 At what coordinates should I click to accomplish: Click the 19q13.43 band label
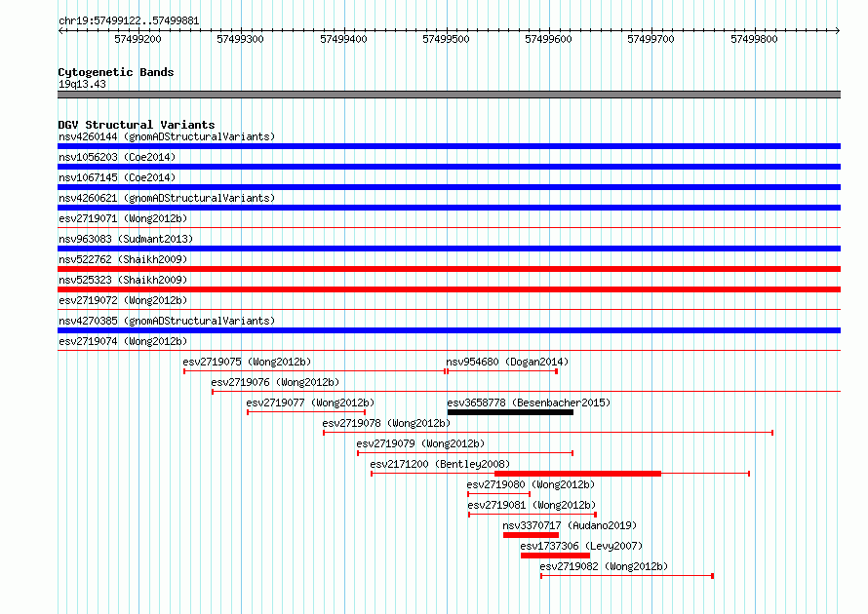click(82, 84)
